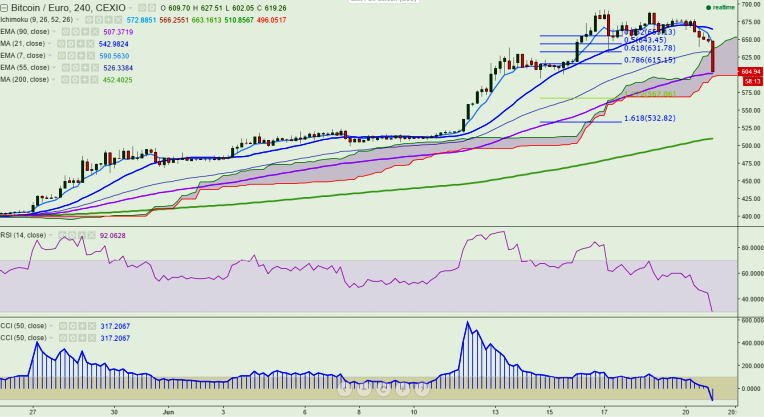The image size is (764, 417).
Task: Hide the RSI (14, close) indicator
Action: tap(62, 235)
